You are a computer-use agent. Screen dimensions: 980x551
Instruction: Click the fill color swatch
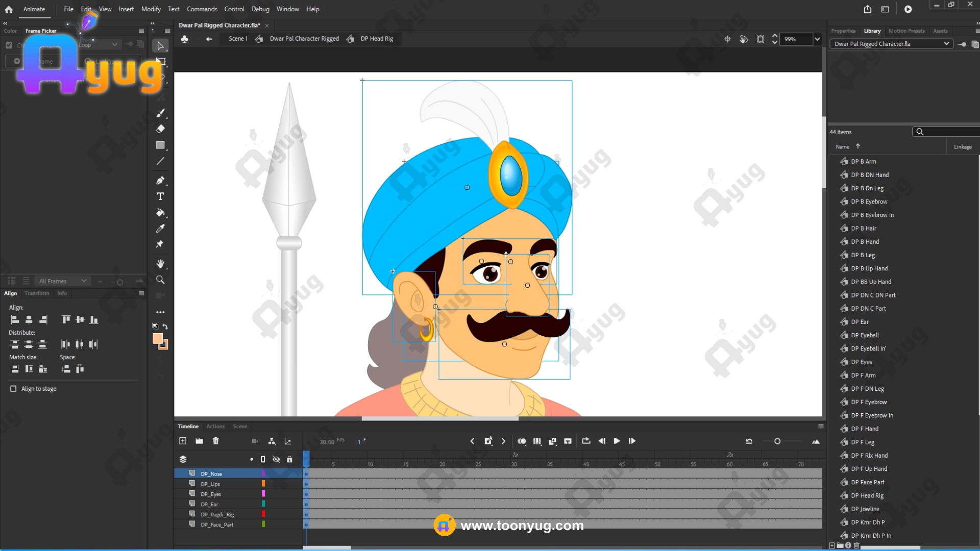pos(158,339)
